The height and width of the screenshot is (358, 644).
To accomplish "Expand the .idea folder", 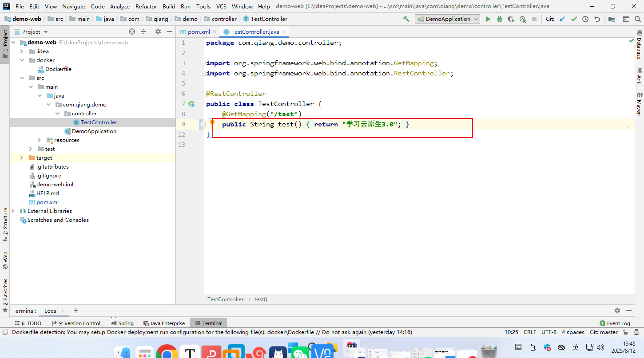I will [x=22, y=51].
